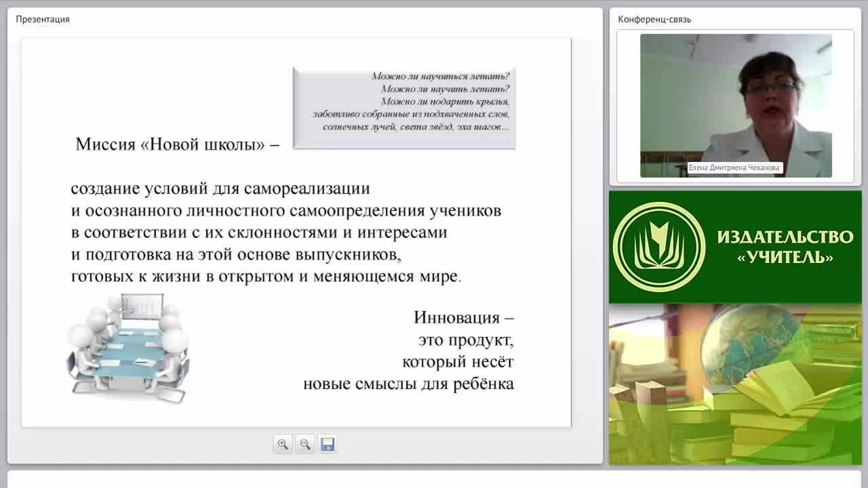
Task: Click the meeting table figures illustration
Action: 127,348
